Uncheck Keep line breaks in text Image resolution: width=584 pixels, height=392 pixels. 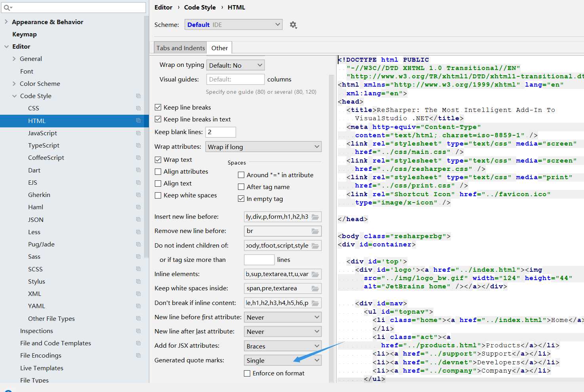click(x=158, y=119)
